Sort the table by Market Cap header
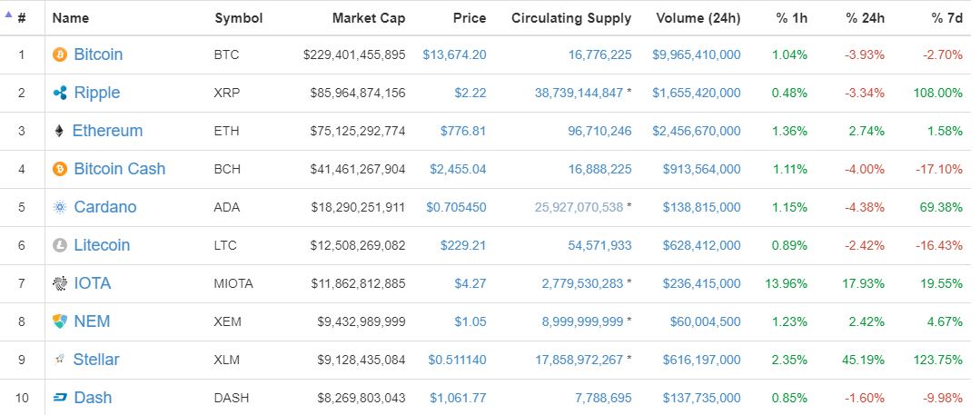Image resolution: width=980 pixels, height=415 pixels. point(369,18)
